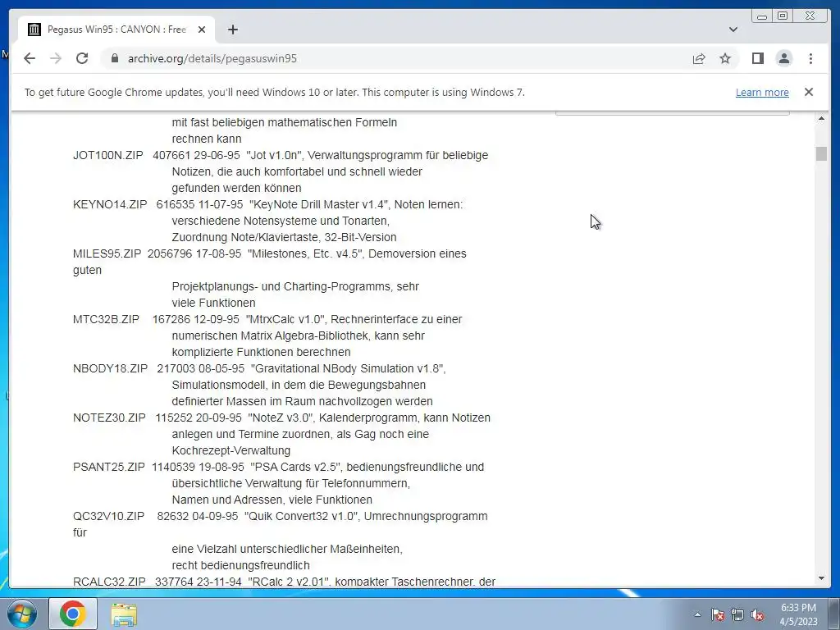Screen dimensions: 840x630
Task: Open Chrome side panel
Action: pos(757,58)
